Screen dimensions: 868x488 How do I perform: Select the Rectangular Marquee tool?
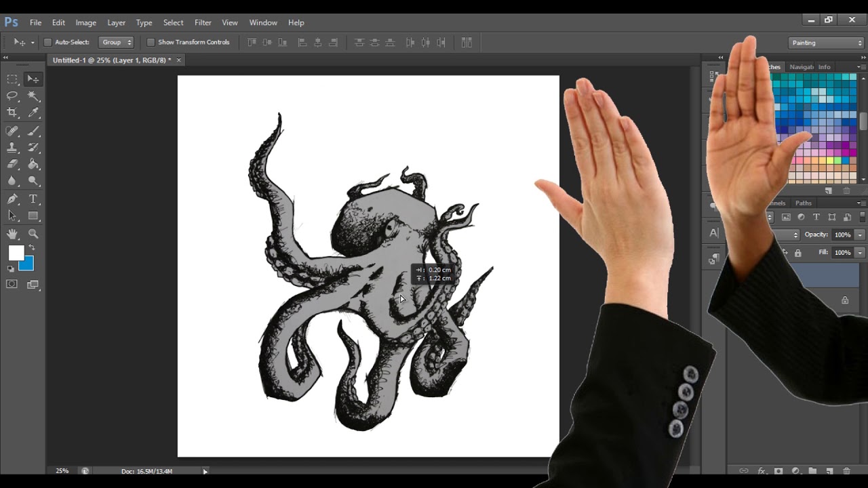click(12, 79)
